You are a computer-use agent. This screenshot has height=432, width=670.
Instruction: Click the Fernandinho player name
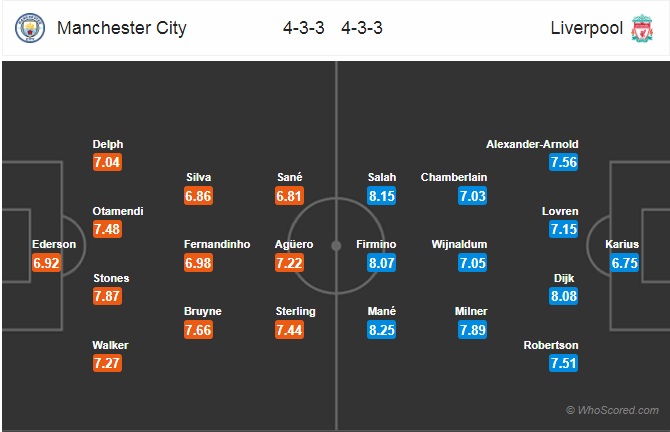217,244
